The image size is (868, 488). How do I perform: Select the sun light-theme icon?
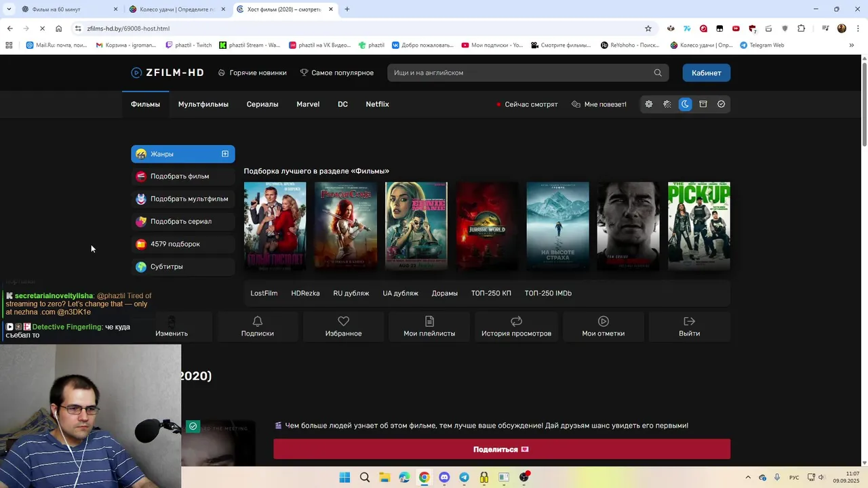(x=649, y=104)
